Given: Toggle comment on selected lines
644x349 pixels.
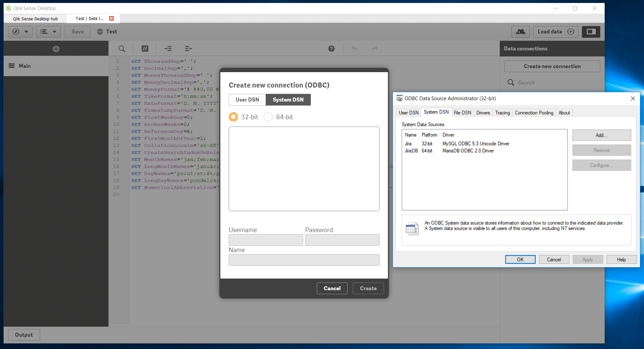Looking at the screenshot, I should click(145, 49).
